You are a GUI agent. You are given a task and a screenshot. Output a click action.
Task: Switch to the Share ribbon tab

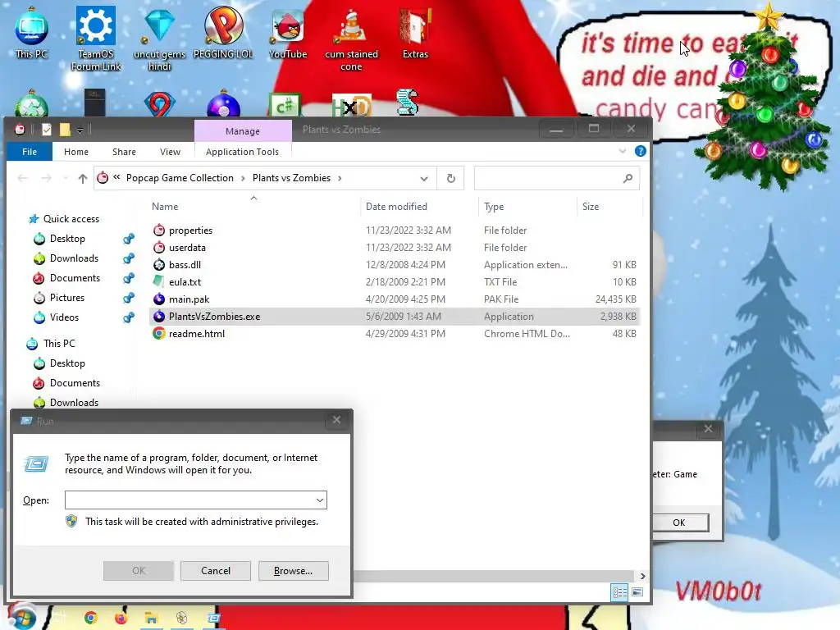[124, 152]
